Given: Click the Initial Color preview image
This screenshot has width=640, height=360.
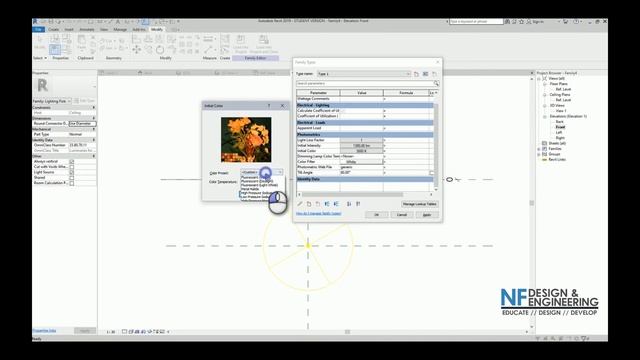Looking at the screenshot, I should click(x=246, y=140).
